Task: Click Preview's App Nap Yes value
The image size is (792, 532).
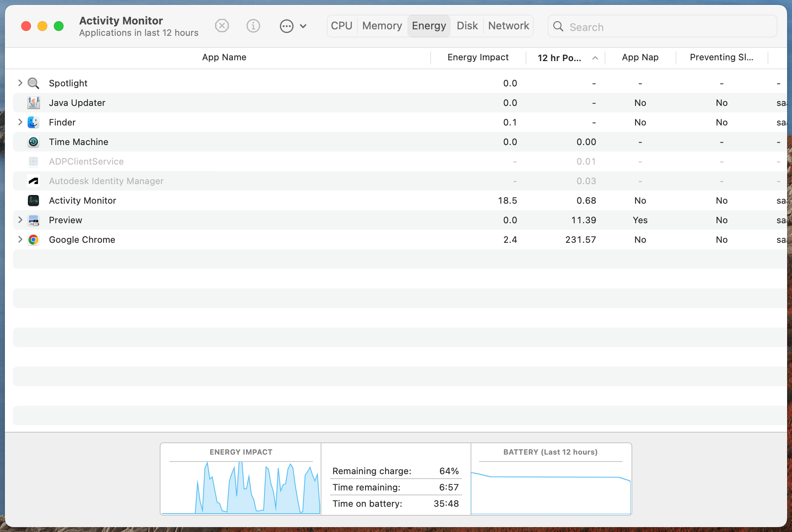Action: click(x=640, y=220)
